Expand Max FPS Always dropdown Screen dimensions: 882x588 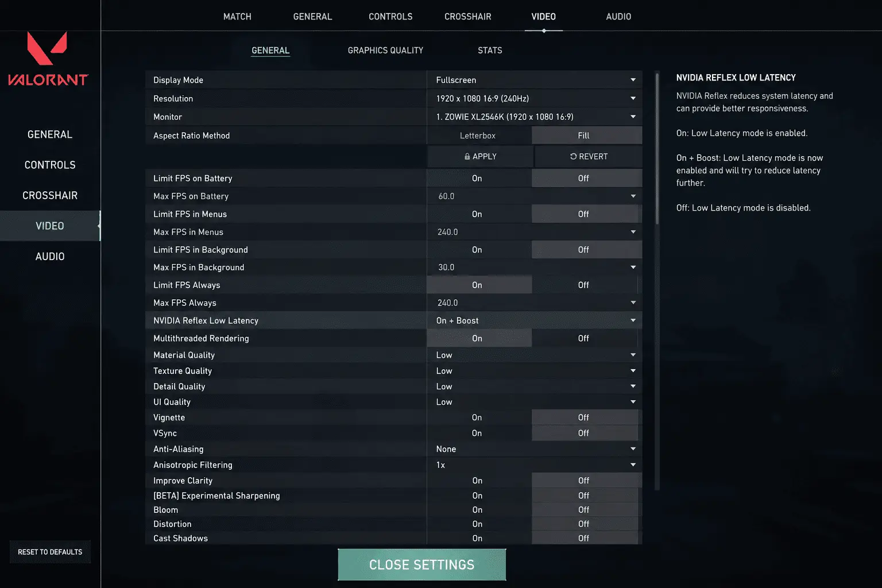(534, 303)
